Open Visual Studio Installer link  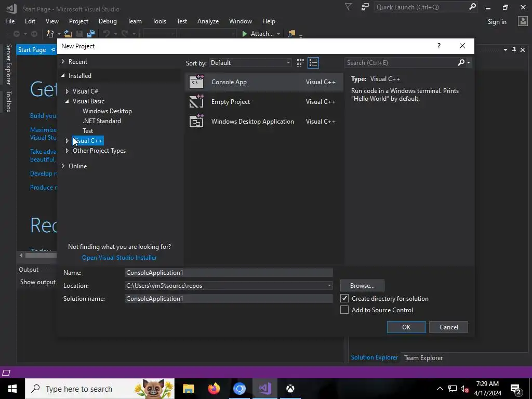[119, 258]
